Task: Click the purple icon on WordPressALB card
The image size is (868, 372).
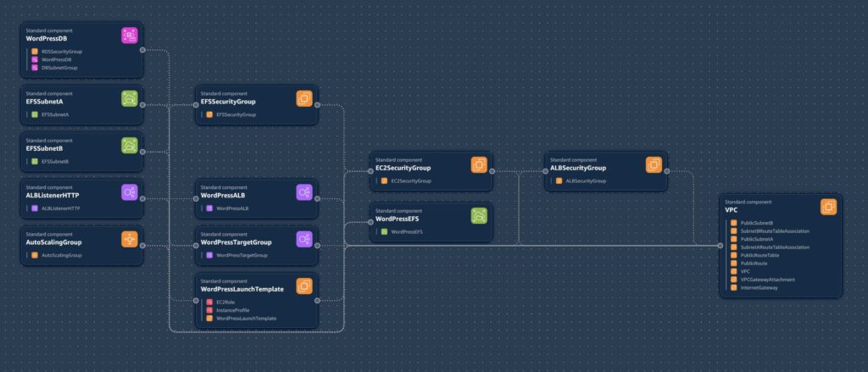Action: (304, 192)
